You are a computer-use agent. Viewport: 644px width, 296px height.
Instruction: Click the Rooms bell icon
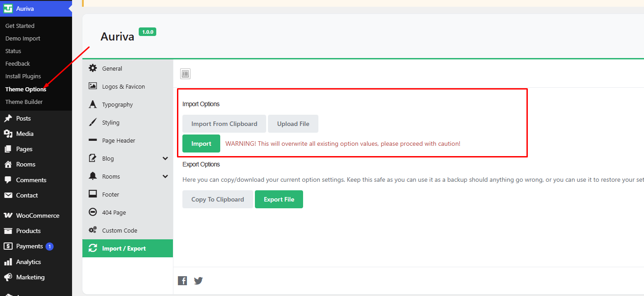click(x=93, y=176)
